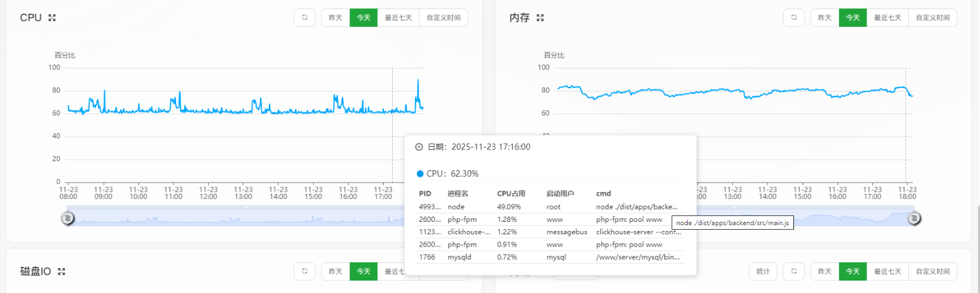Screen dimensions: 980x293
Task: Grab the CPU chart left zoom handle
Action: click(x=67, y=218)
